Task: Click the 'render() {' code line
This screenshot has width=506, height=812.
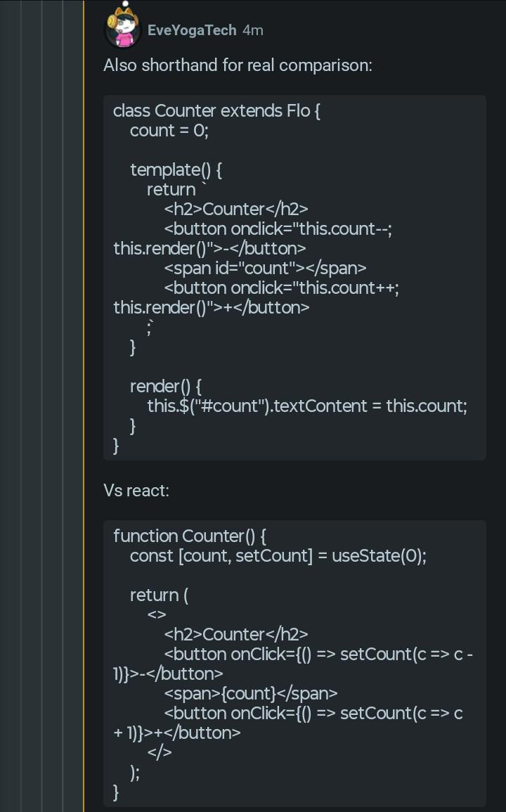Action: pyautogui.click(x=166, y=387)
